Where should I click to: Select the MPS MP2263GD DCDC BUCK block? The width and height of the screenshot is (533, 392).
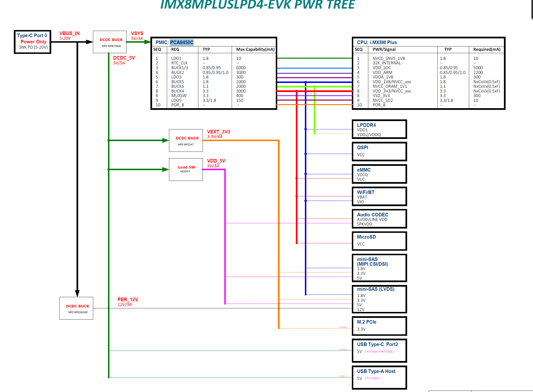coord(76,308)
